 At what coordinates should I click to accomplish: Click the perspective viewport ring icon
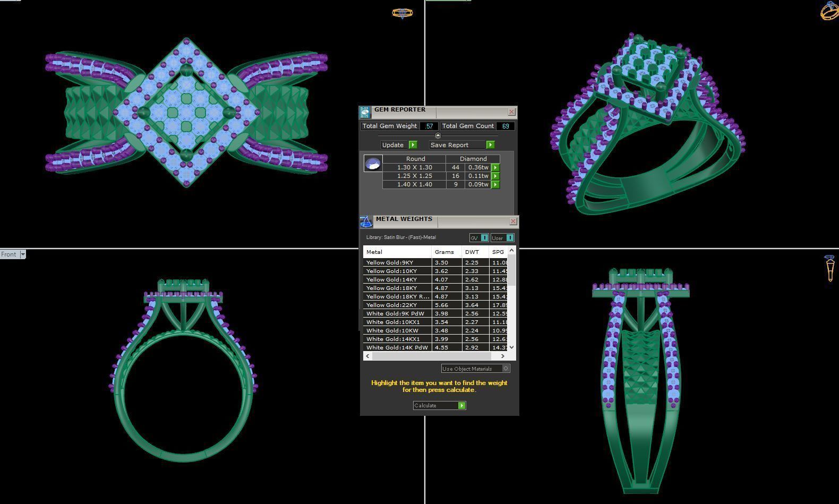[830, 11]
